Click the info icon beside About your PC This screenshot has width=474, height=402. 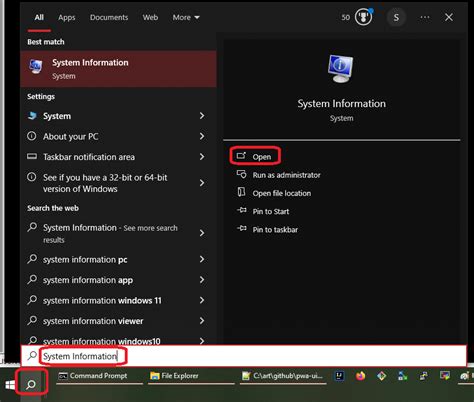(x=32, y=136)
